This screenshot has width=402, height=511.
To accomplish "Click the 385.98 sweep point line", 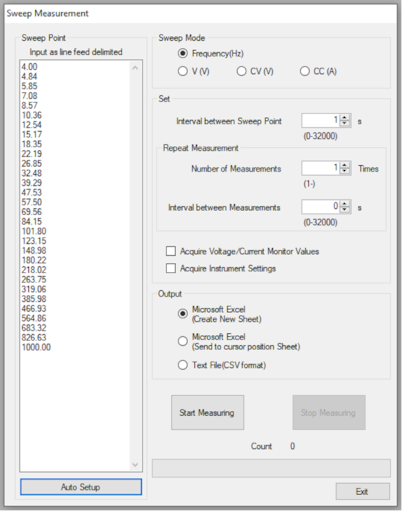I will pyautogui.click(x=34, y=299).
